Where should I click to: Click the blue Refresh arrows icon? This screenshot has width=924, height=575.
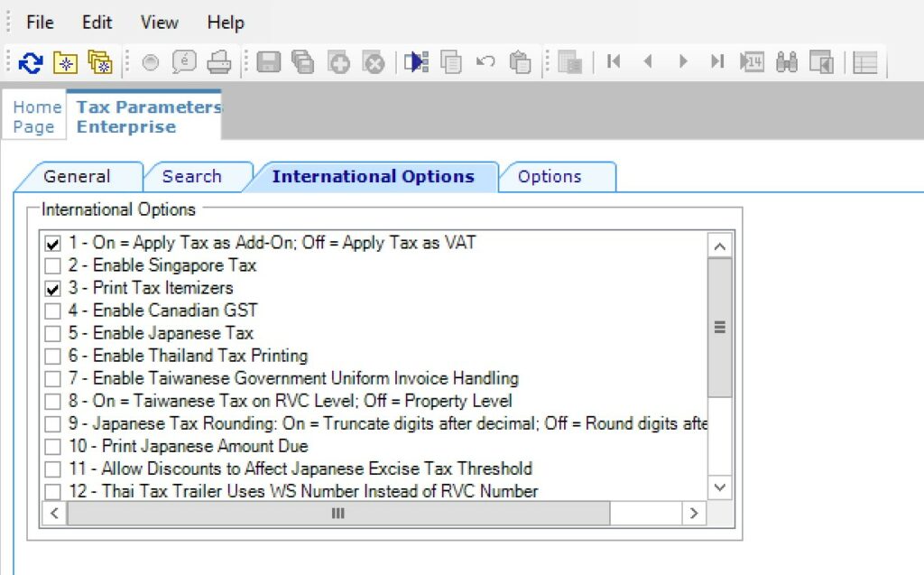31,62
